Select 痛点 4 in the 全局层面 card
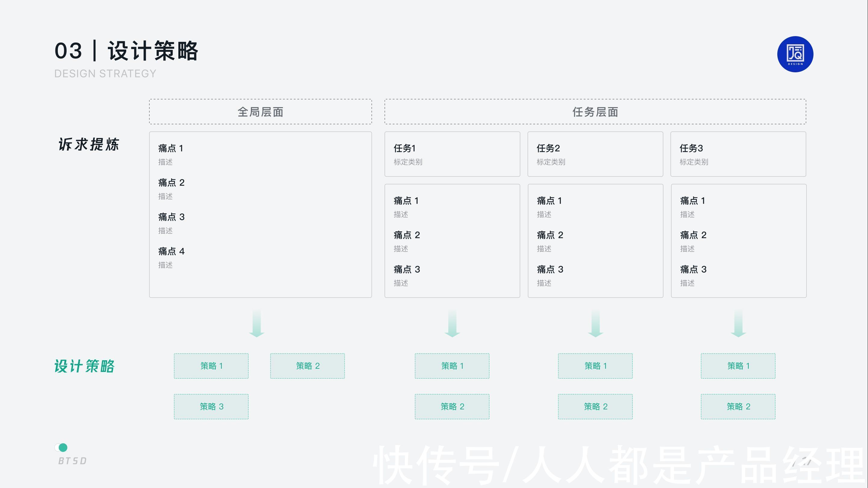 (171, 251)
